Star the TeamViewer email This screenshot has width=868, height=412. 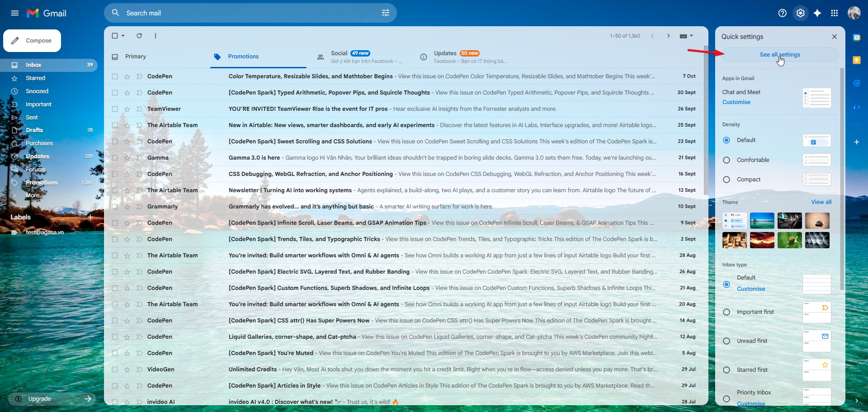(x=127, y=109)
